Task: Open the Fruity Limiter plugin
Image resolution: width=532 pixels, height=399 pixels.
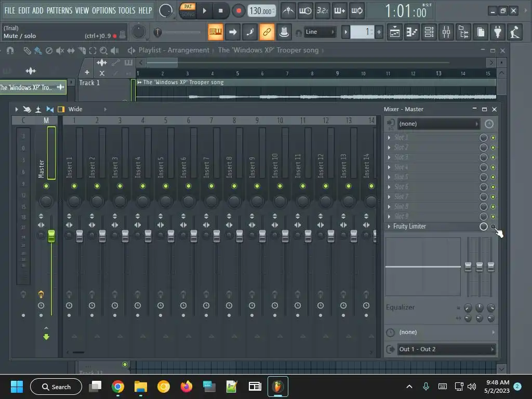Action: point(409,227)
